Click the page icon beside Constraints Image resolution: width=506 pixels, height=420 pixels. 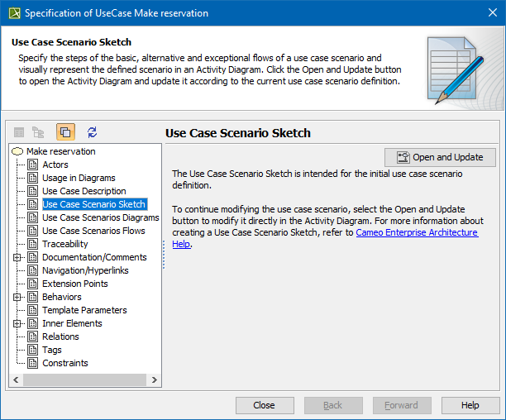[x=33, y=363]
